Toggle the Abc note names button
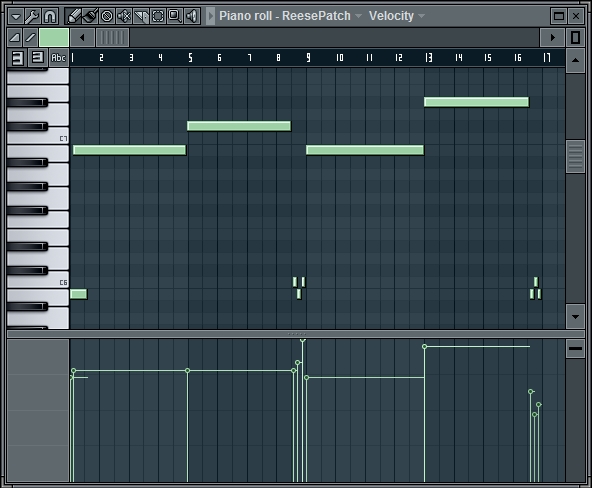Screen dimensions: 592x488 pyautogui.click(x=59, y=58)
